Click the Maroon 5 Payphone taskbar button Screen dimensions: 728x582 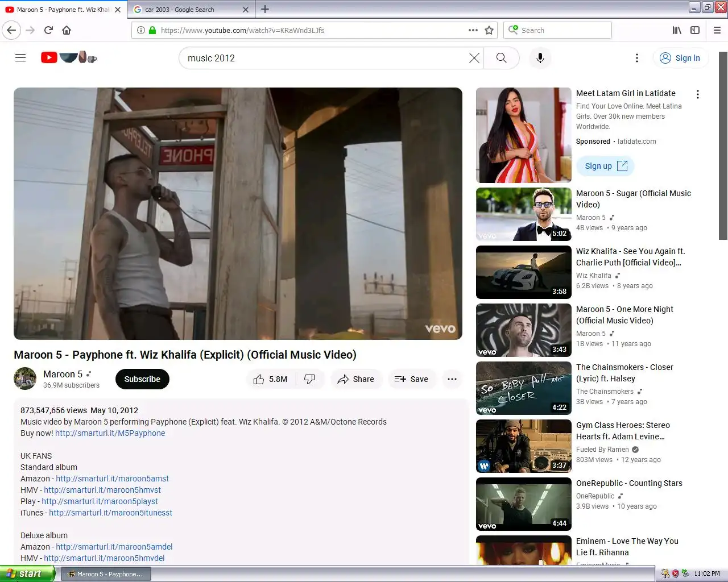coord(106,574)
